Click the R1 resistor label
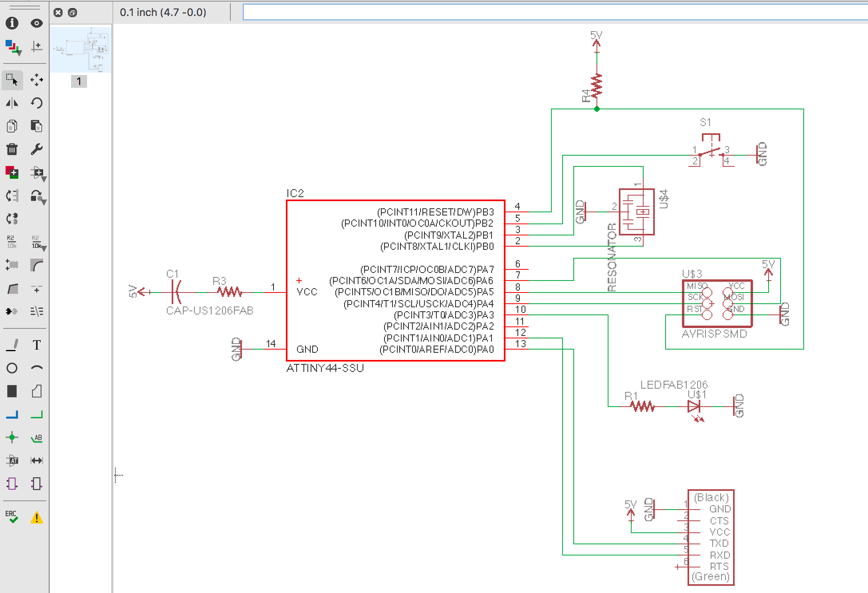The width and height of the screenshot is (868, 593). [631, 395]
